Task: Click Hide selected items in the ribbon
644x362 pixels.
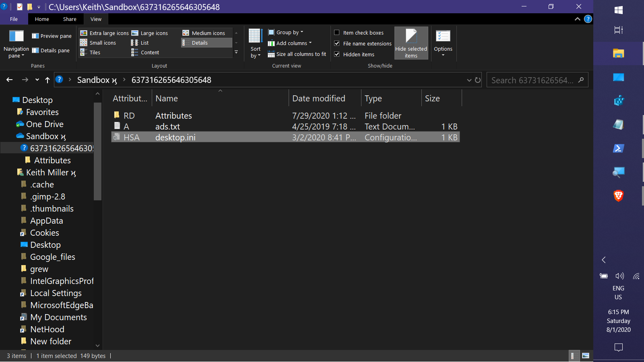Action: tap(411, 43)
